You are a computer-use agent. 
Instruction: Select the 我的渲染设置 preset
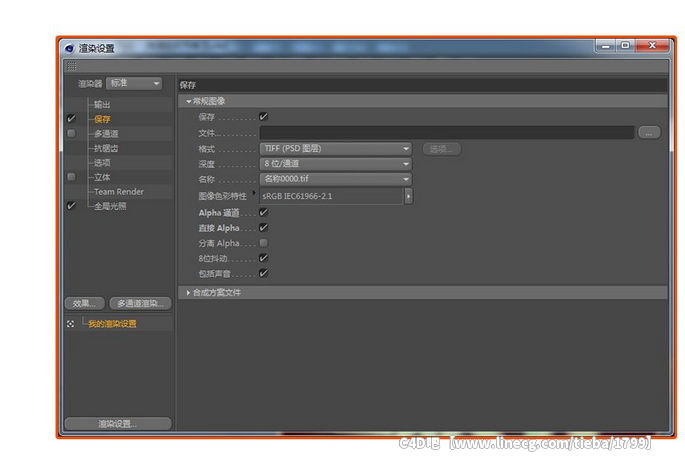pyautogui.click(x=112, y=324)
